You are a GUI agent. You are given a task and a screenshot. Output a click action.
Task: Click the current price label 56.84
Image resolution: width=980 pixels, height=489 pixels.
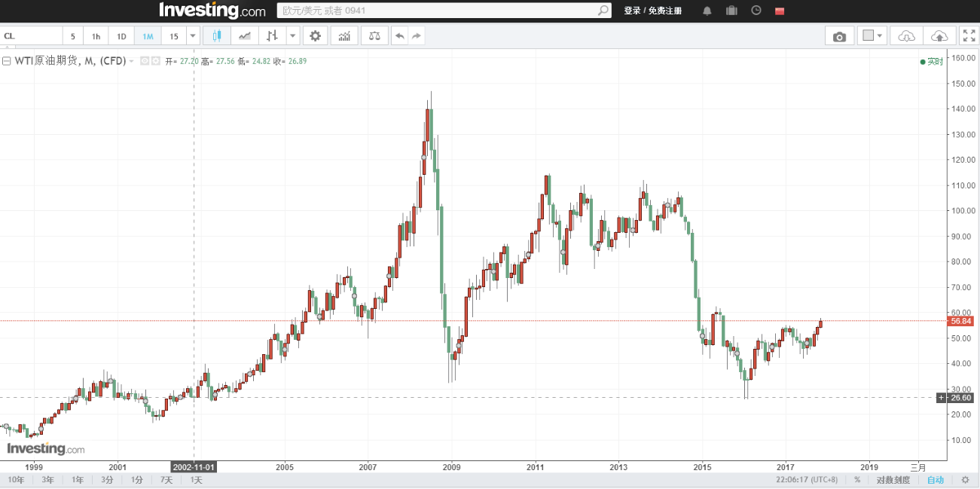962,321
